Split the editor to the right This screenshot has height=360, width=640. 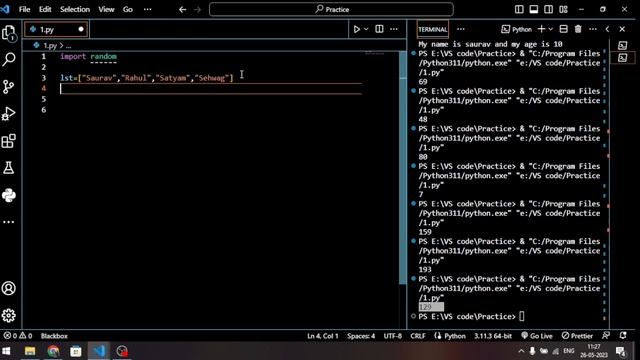pyautogui.click(x=379, y=29)
